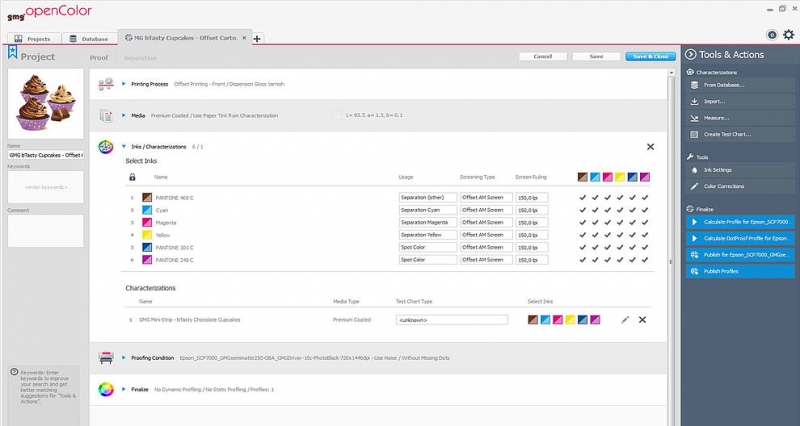The width and height of the screenshot is (800, 426).
Task: Collapse the Tools & Actions panel arrow
Action: click(690, 55)
